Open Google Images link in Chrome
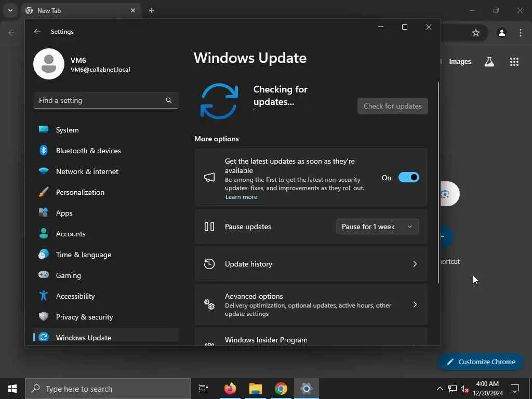The width and height of the screenshot is (532, 399). [460, 61]
